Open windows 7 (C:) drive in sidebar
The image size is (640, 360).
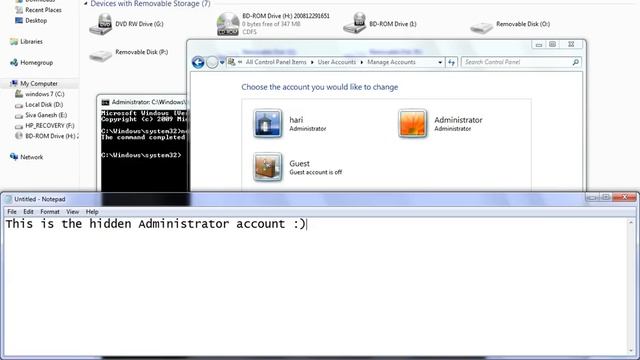[x=44, y=94]
